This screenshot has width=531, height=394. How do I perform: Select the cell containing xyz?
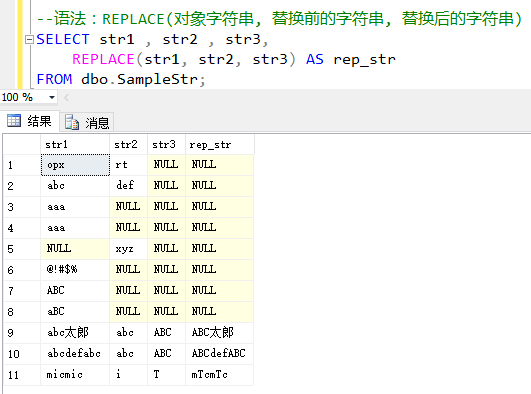point(128,249)
